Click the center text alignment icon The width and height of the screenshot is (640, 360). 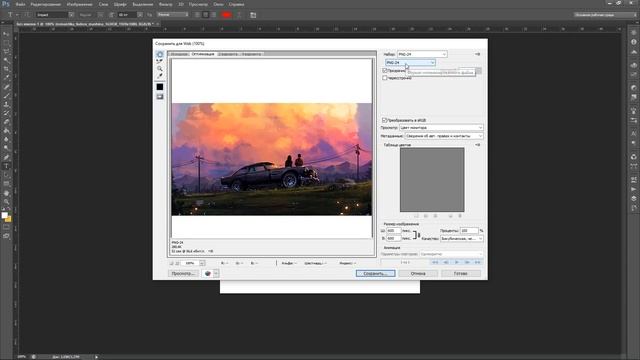[x=205, y=15]
